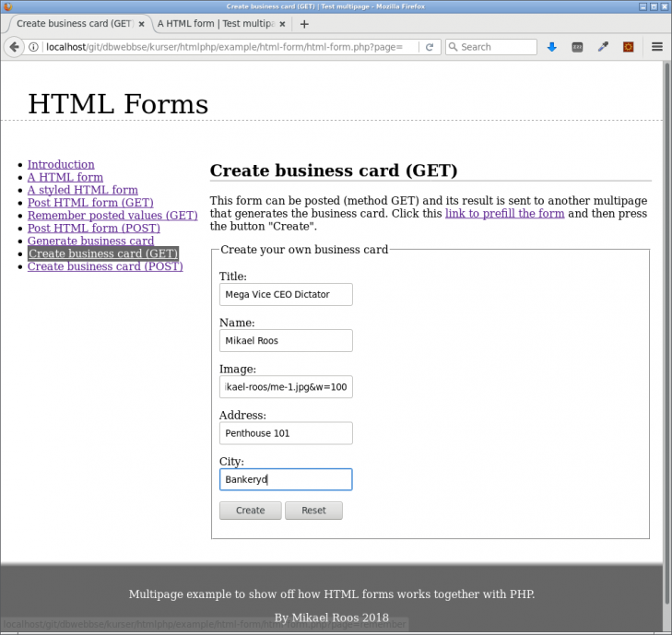Click the highlighted 'Create business card (GET)' link

pos(103,253)
